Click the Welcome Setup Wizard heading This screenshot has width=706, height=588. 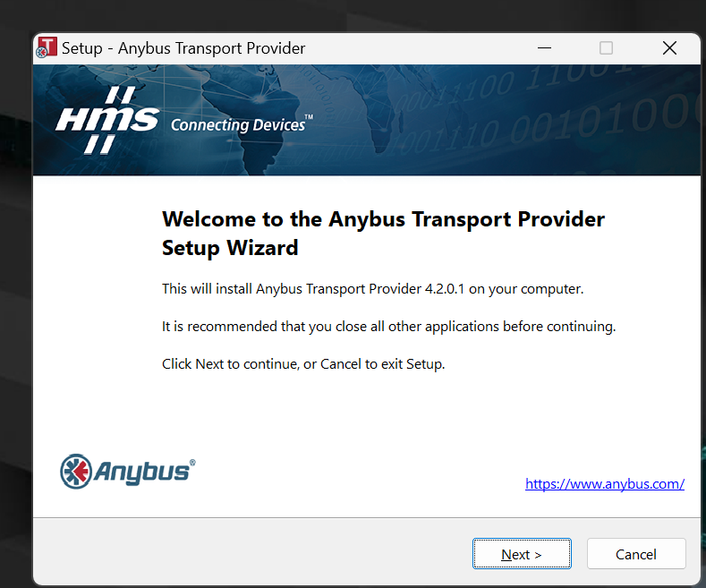383,234
